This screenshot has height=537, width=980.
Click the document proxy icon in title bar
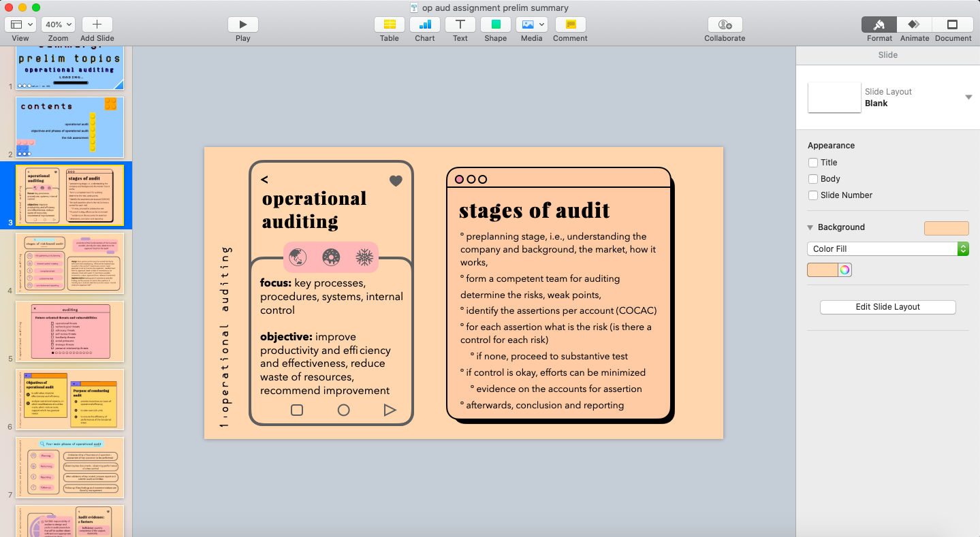[414, 8]
